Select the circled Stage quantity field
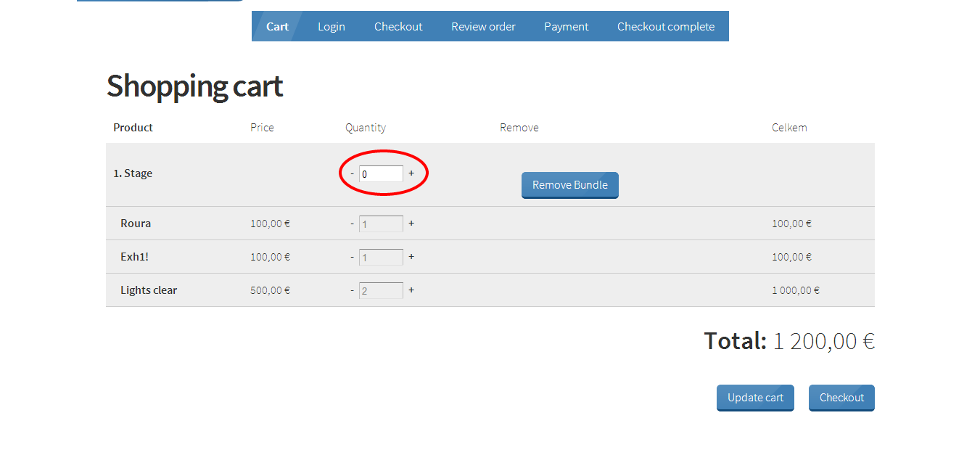This screenshot has height=463, width=980. pos(381,173)
